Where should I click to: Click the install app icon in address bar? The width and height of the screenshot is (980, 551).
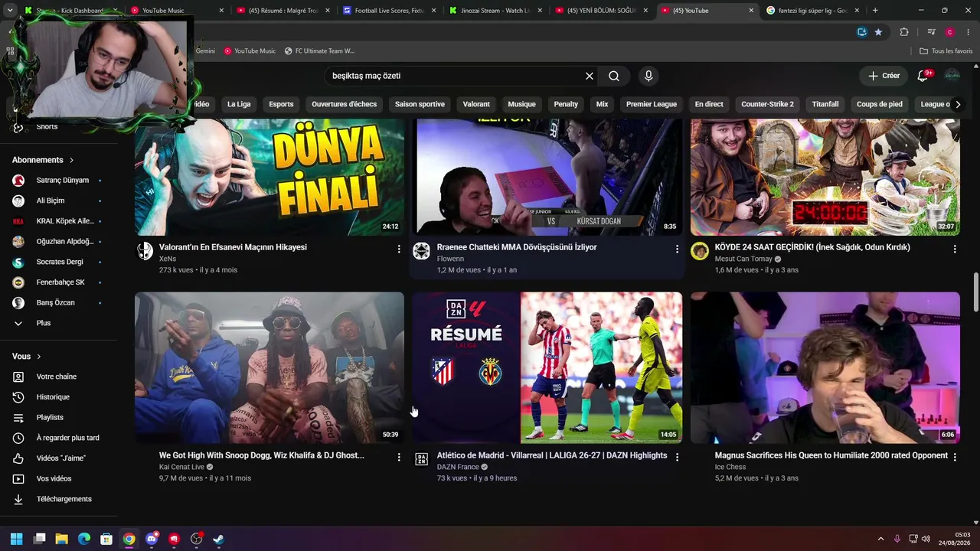pyautogui.click(x=862, y=32)
